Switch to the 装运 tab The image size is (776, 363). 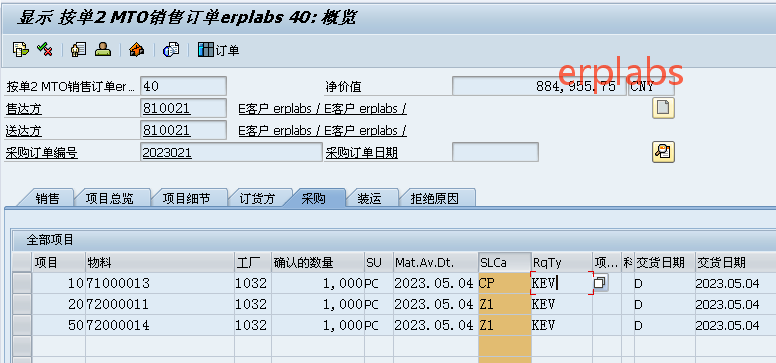(x=369, y=199)
